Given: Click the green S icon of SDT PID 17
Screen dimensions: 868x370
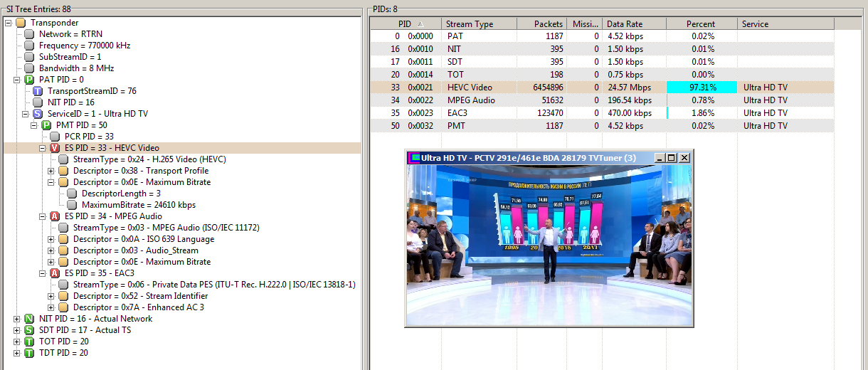Looking at the screenshot, I should point(29,330).
